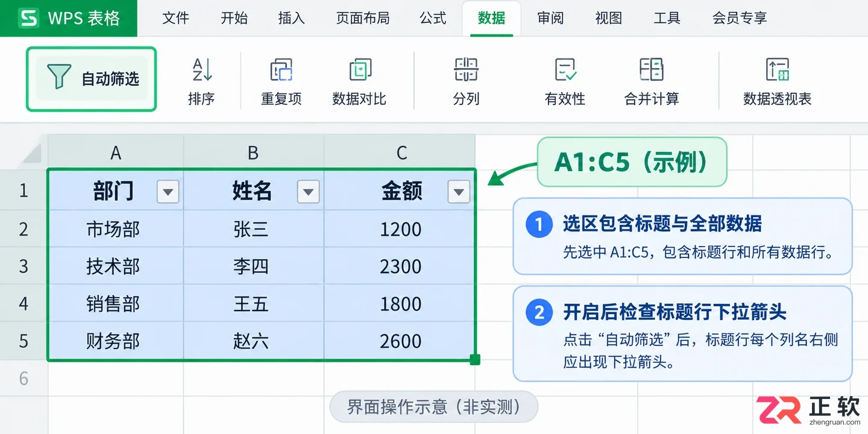Click the select-all corner triangle of the sheet
868x434 pixels.
coord(30,153)
